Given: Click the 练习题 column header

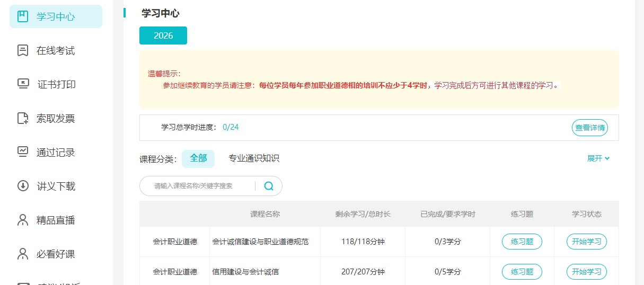Looking at the screenshot, I should click(522, 214).
